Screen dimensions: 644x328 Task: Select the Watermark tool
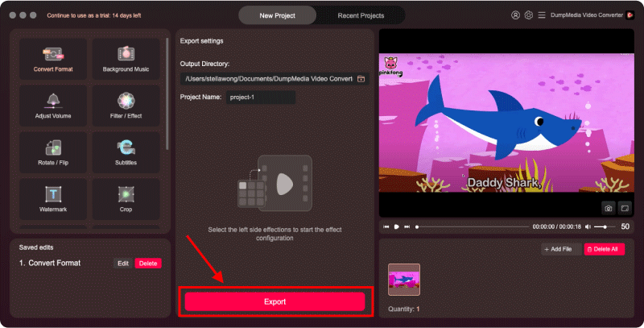pos(53,199)
